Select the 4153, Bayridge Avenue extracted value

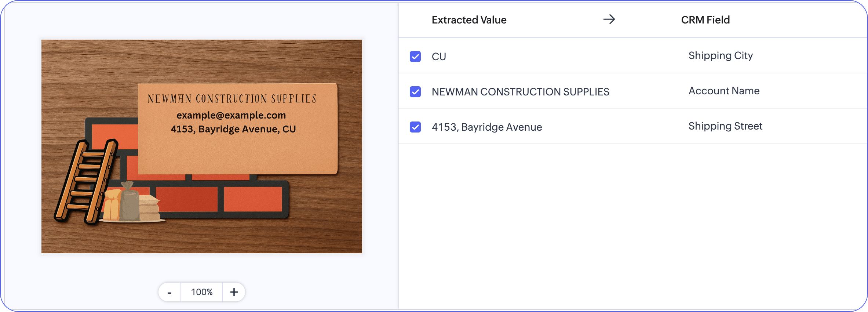point(486,127)
